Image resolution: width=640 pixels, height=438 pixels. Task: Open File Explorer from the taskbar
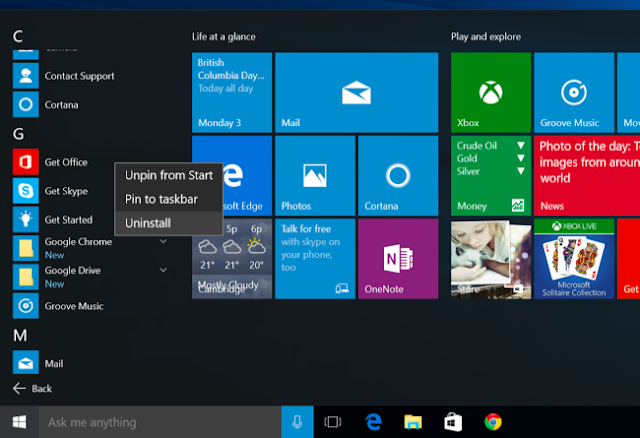[413, 422]
